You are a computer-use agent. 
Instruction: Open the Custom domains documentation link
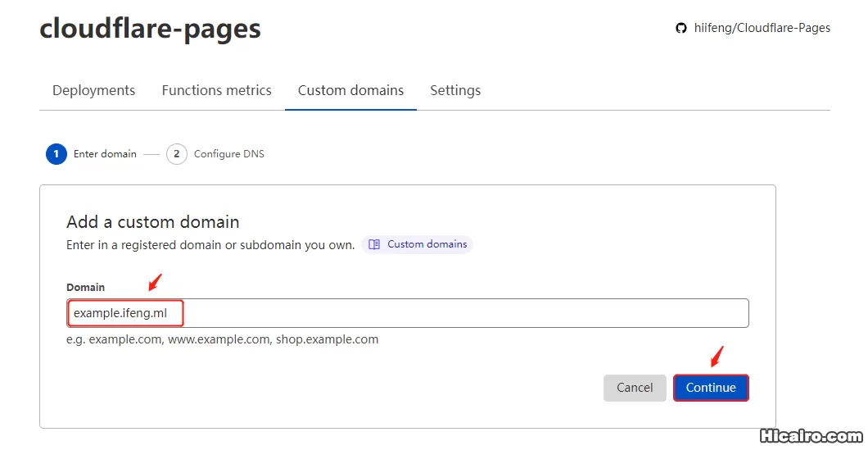click(x=427, y=244)
